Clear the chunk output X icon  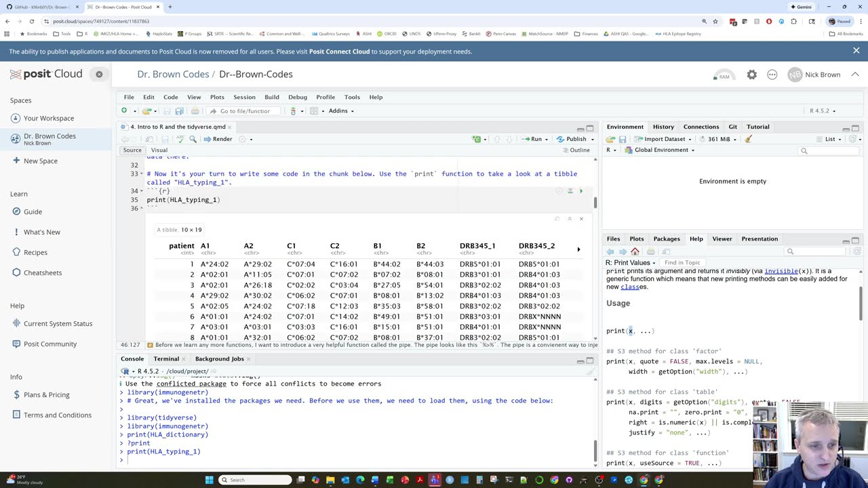click(x=581, y=219)
